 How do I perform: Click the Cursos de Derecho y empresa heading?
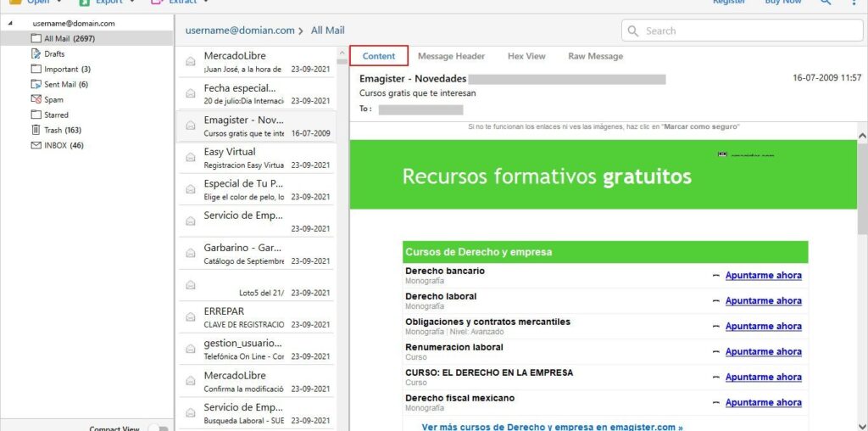click(478, 252)
